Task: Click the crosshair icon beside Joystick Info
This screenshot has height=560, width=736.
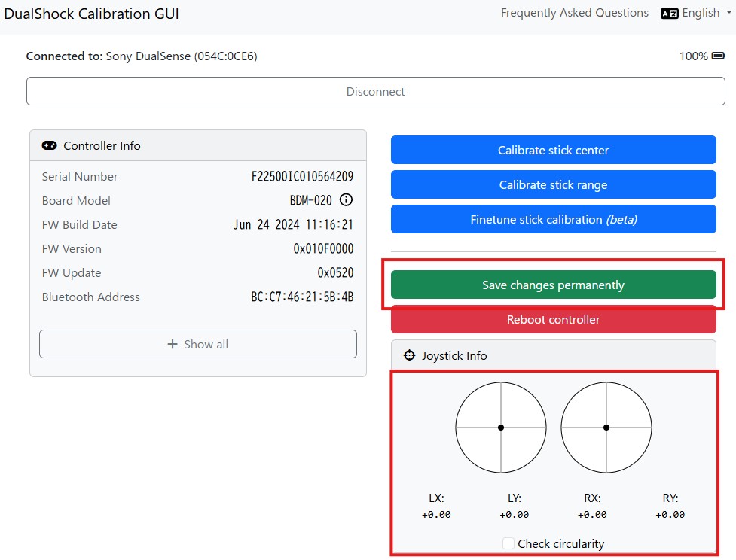Action: point(409,355)
